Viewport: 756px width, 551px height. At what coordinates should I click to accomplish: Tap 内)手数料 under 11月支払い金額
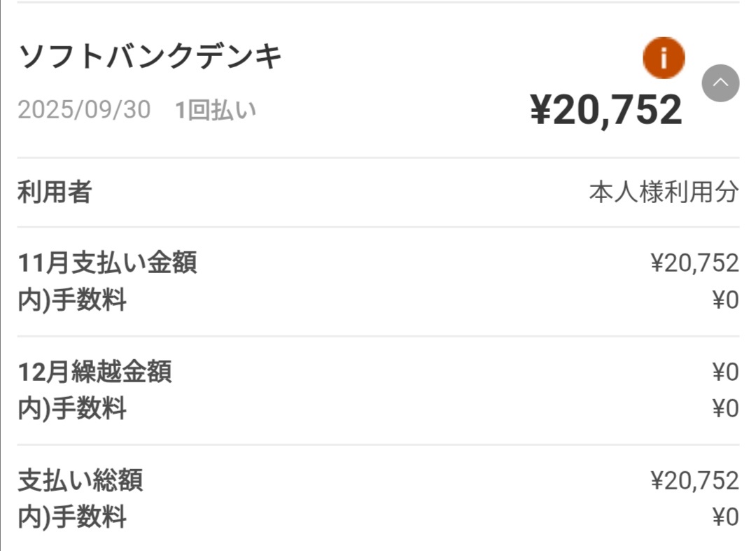point(72,300)
